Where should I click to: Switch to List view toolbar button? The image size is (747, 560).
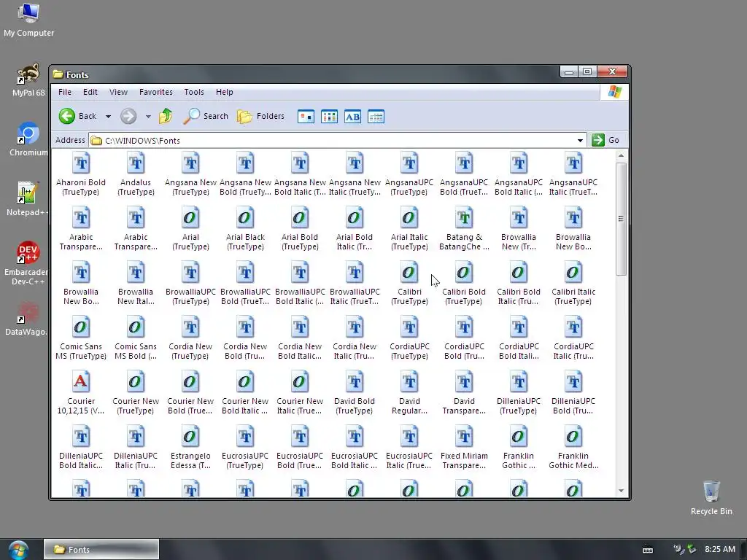[329, 116]
